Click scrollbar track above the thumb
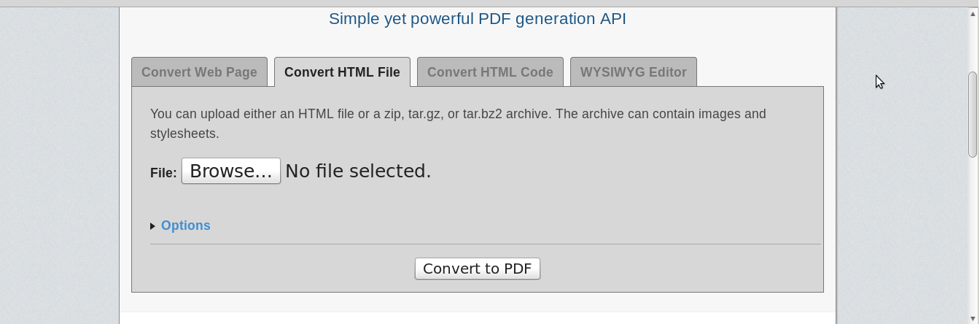 [x=973, y=39]
